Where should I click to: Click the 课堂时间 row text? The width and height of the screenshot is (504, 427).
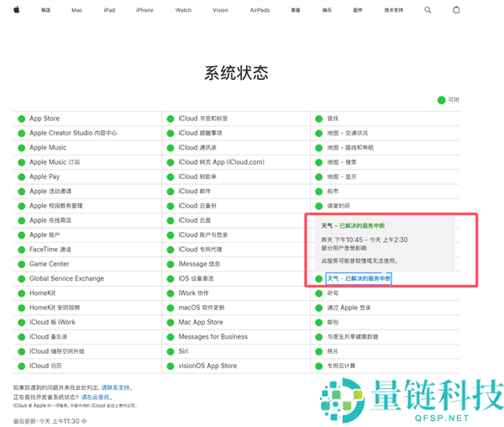(339, 206)
